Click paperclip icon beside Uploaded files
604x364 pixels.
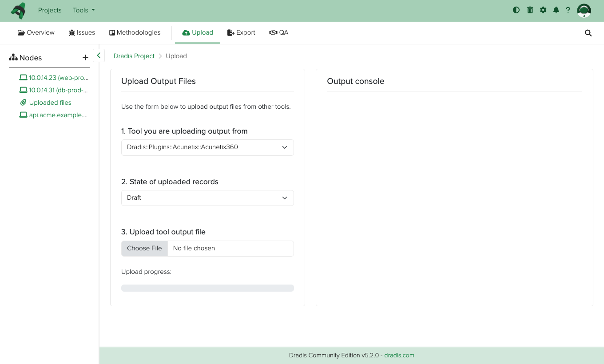pyautogui.click(x=24, y=103)
